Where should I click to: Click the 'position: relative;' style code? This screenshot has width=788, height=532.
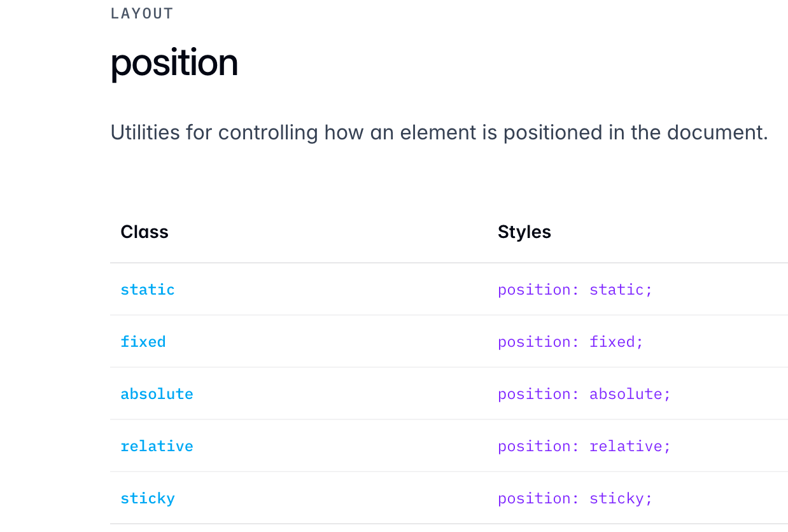[x=584, y=446]
